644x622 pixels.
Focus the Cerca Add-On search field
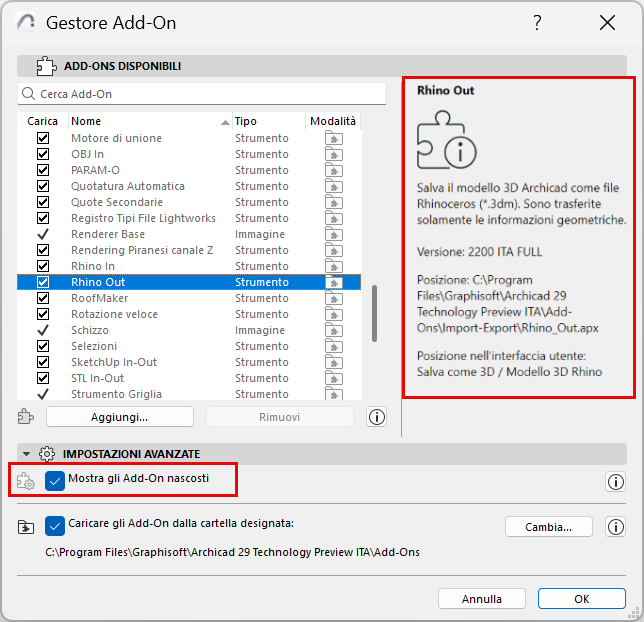(202, 94)
